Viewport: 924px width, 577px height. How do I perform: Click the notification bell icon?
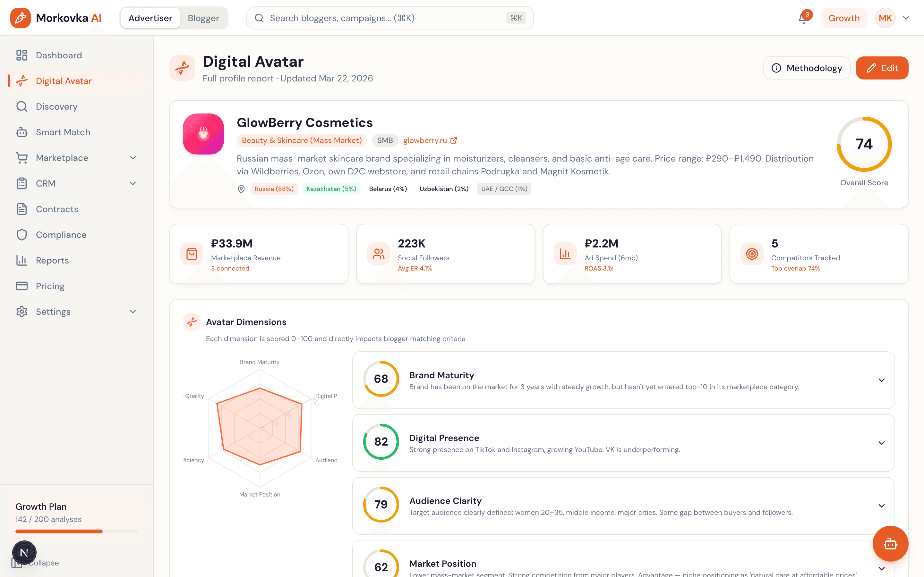tap(803, 18)
